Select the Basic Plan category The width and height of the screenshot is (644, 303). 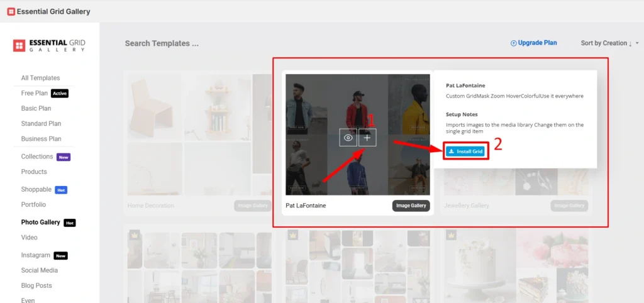36,108
